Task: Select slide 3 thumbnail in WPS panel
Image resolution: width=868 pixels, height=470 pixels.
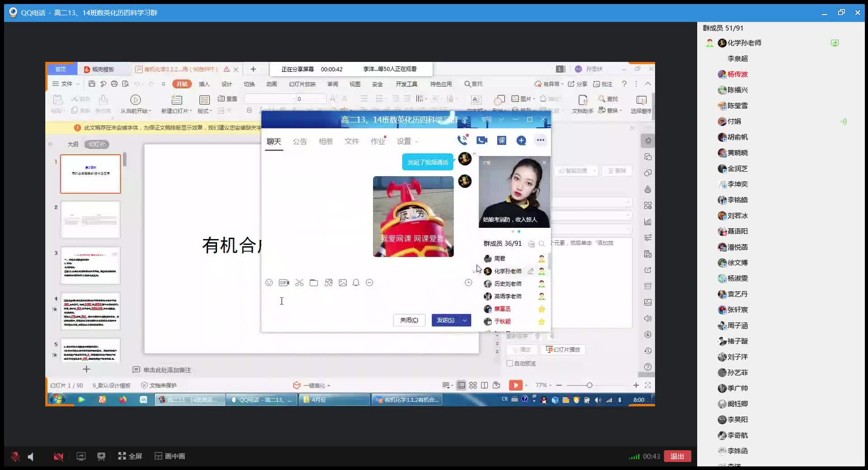Action: 90,265
